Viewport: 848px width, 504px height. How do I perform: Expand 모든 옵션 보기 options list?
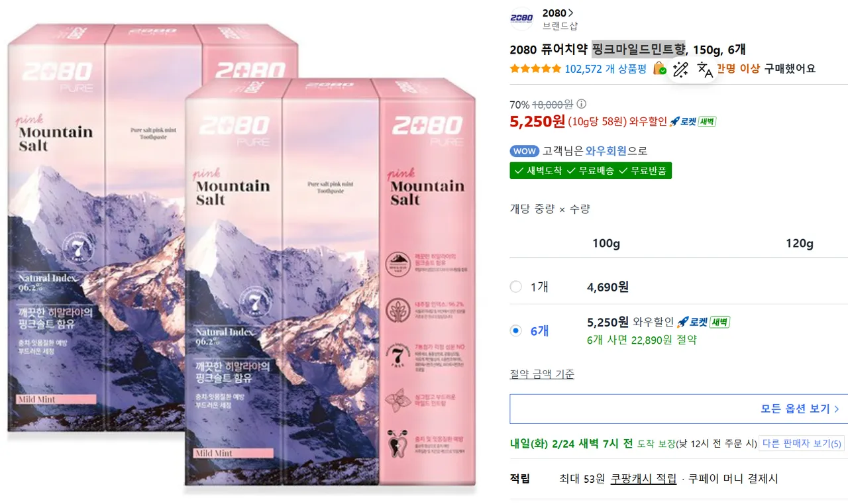(678, 409)
